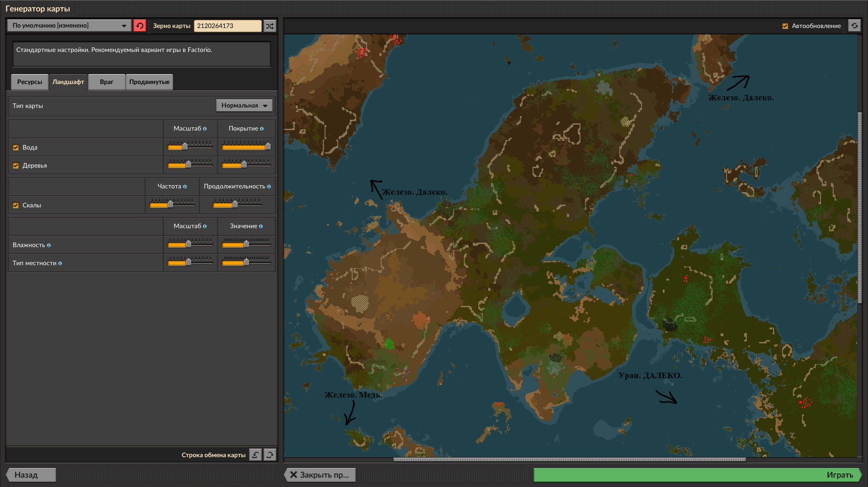Refresh the map preview manually

pyautogui.click(x=854, y=26)
